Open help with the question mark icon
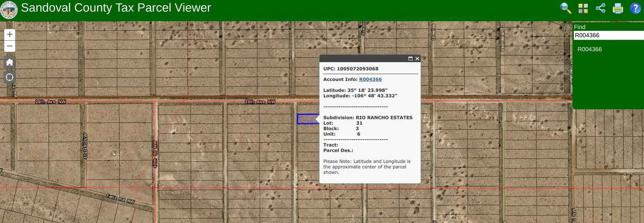The width and height of the screenshot is (644, 223). (x=635, y=8)
